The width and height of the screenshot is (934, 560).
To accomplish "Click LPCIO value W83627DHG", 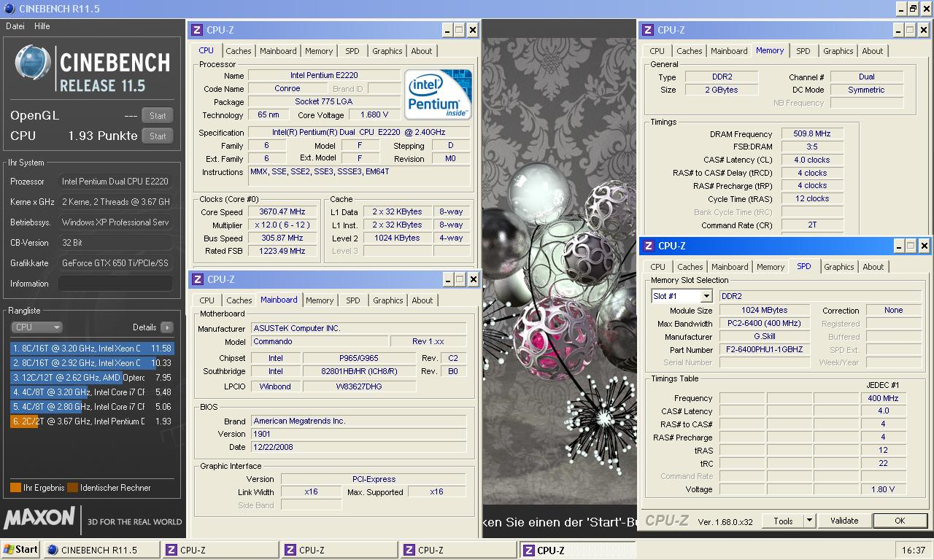I will tap(358, 387).
